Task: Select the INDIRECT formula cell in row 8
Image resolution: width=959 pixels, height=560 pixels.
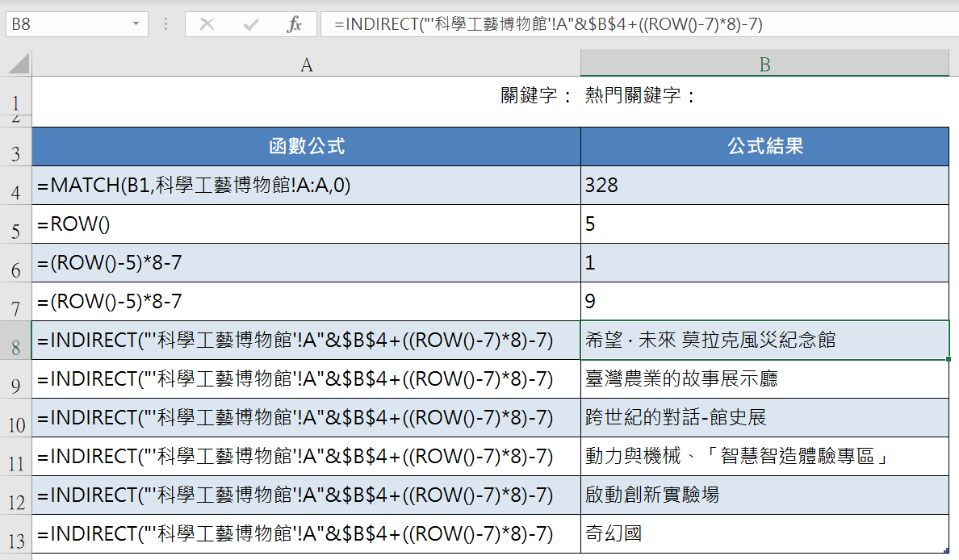Action: (307, 341)
